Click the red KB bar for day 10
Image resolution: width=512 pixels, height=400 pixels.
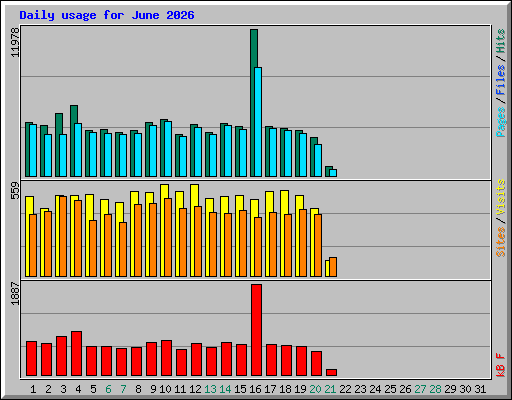[166, 358]
